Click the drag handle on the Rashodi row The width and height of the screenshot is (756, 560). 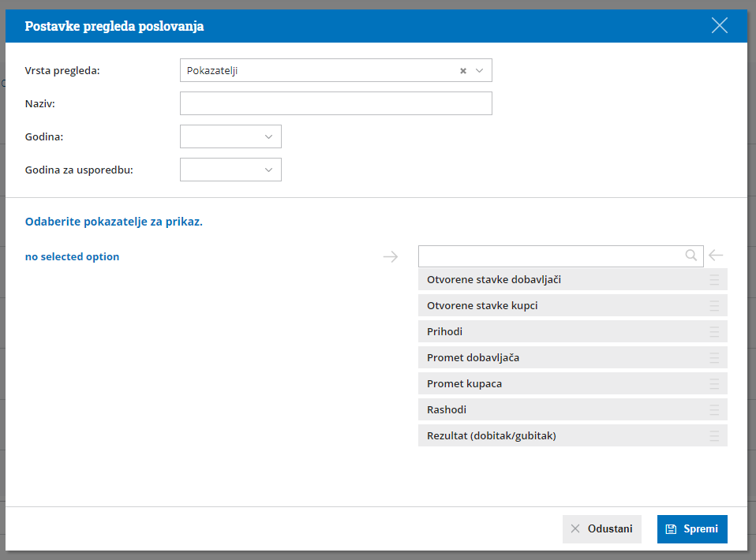coord(714,410)
